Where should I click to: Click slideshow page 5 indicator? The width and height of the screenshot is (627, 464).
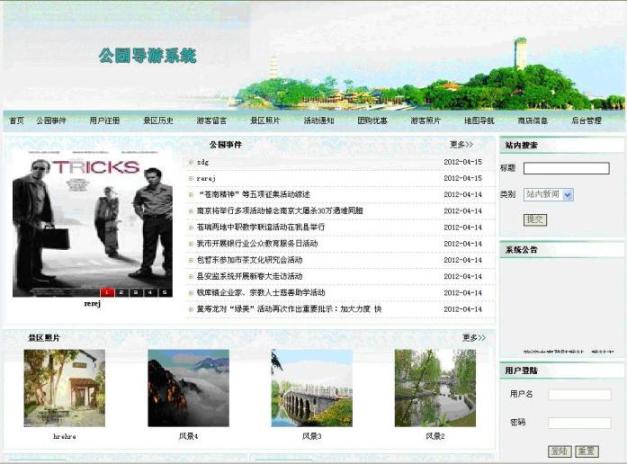(164, 292)
